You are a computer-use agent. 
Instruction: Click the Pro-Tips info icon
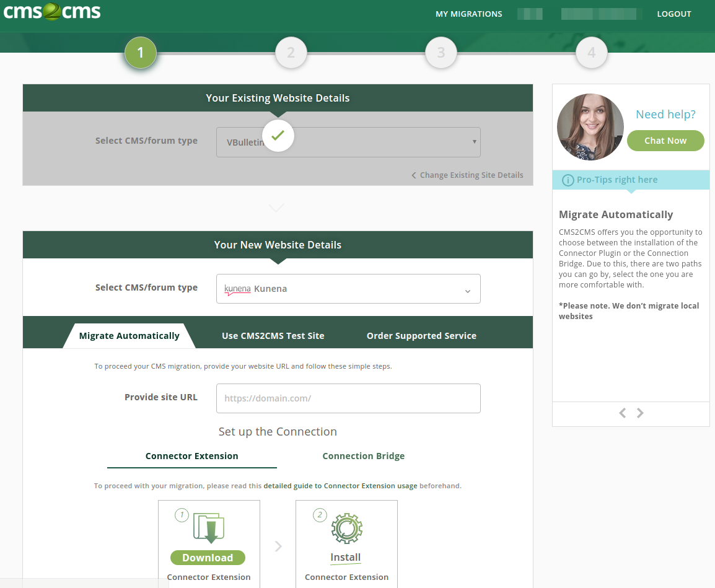[x=568, y=180]
